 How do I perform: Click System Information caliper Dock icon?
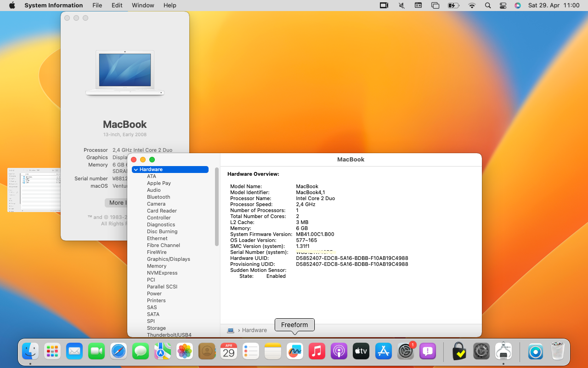pos(503,351)
